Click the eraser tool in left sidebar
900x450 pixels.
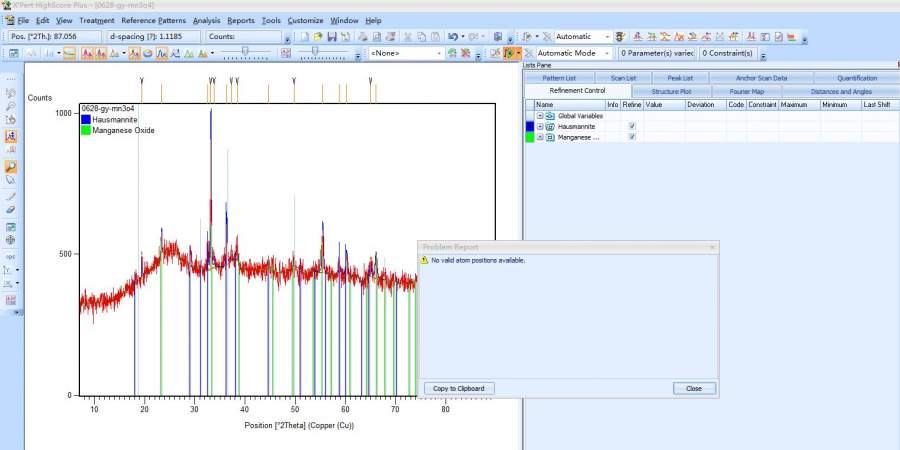[x=11, y=210]
